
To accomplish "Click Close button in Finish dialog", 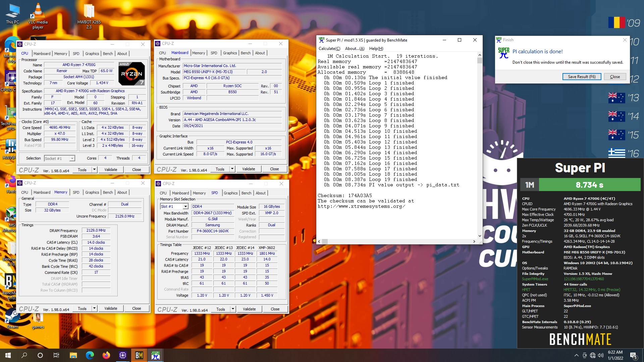I will pos(615,77).
